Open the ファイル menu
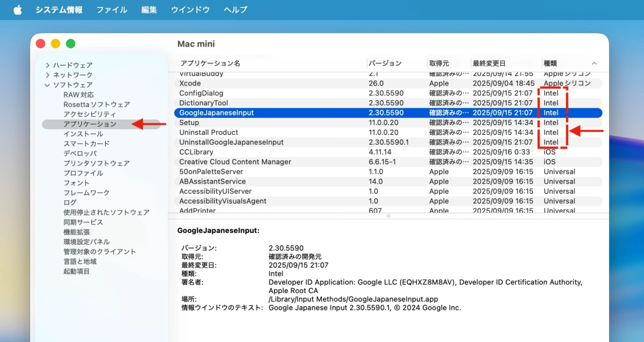 pos(112,10)
